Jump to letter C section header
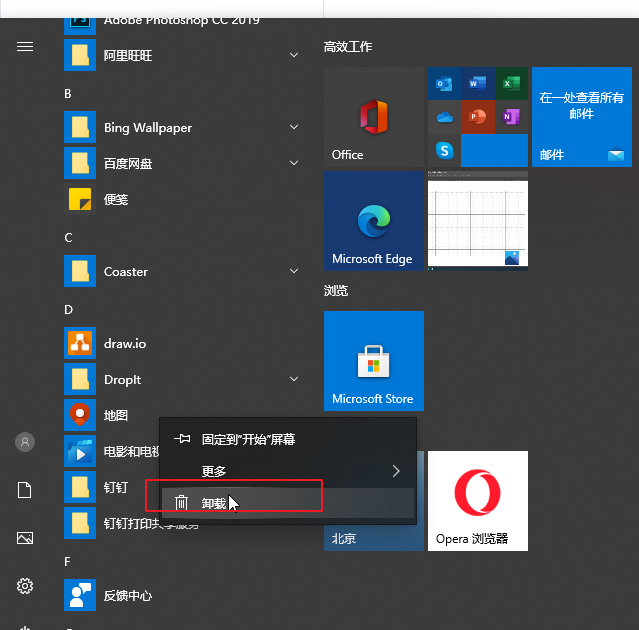This screenshot has width=639, height=630. pyautogui.click(x=68, y=238)
